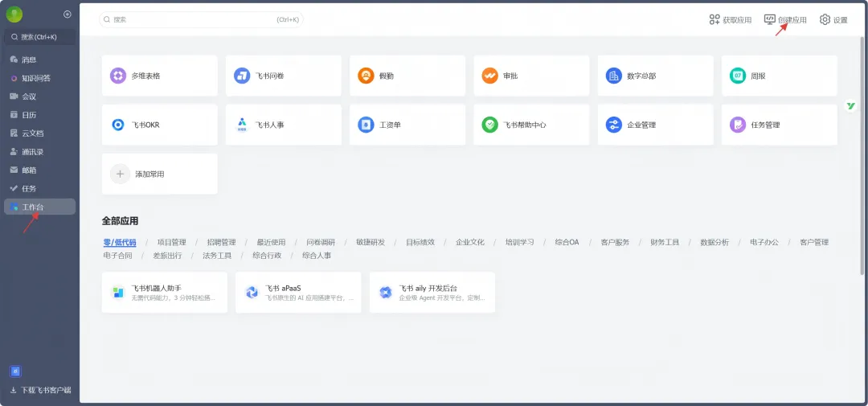Switch to the 问卷调研 category
This screenshot has width=868, height=406.
coord(321,242)
